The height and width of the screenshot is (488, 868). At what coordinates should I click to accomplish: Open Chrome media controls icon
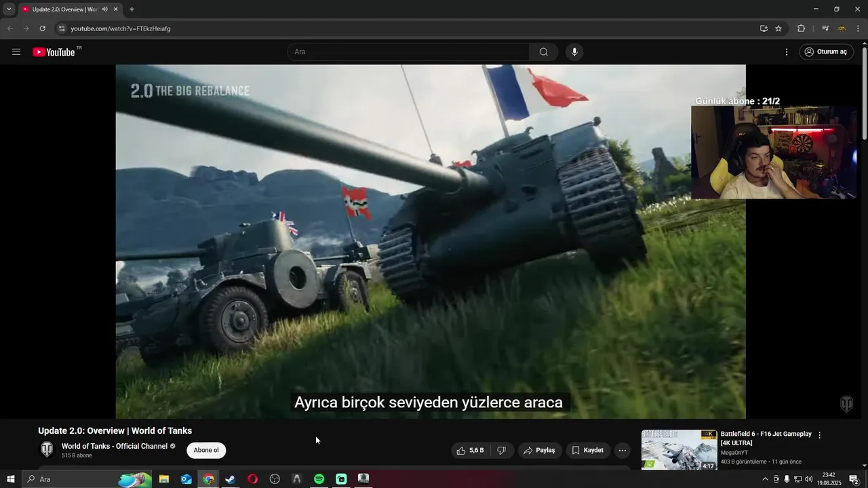tap(825, 28)
